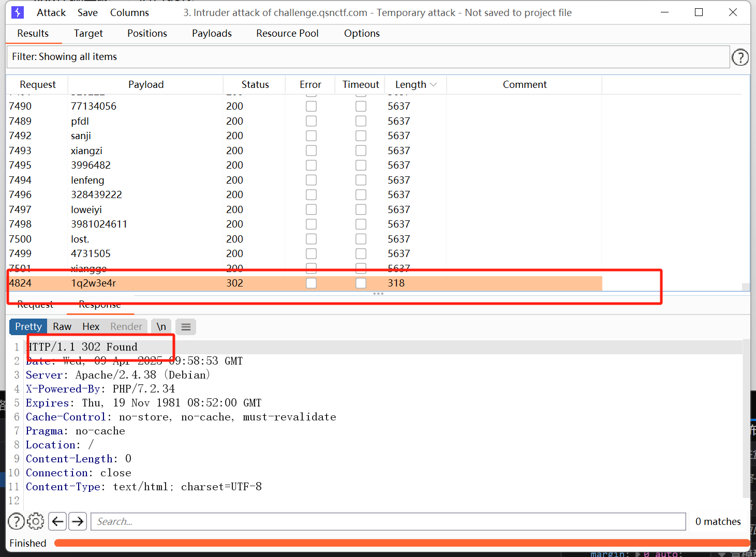Click the 0 matches label
The height and width of the screenshot is (557, 756).
click(x=718, y=521)
